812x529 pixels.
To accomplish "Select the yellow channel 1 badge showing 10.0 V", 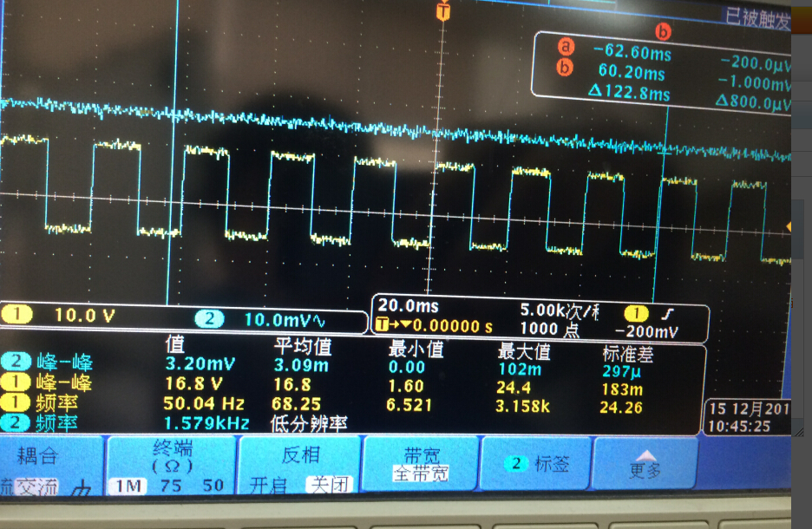I will tap(17, 314).
